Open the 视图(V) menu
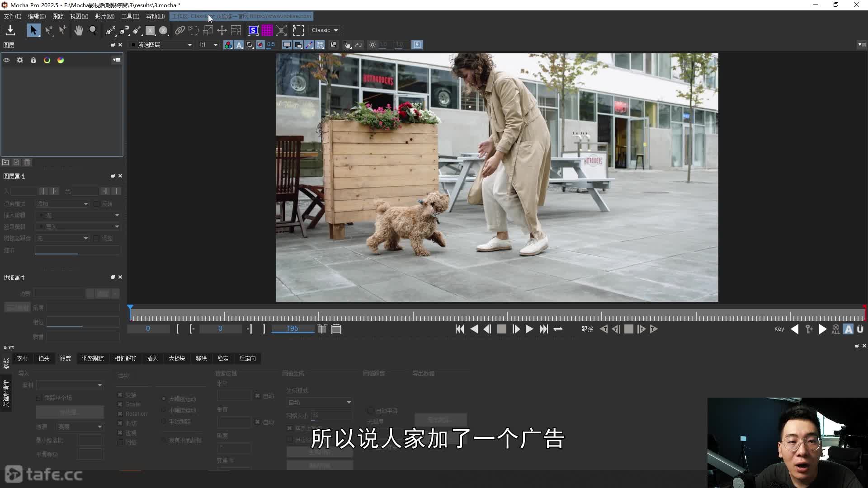The width and height of the screenshot is (868, 488). tap(79, 16)
